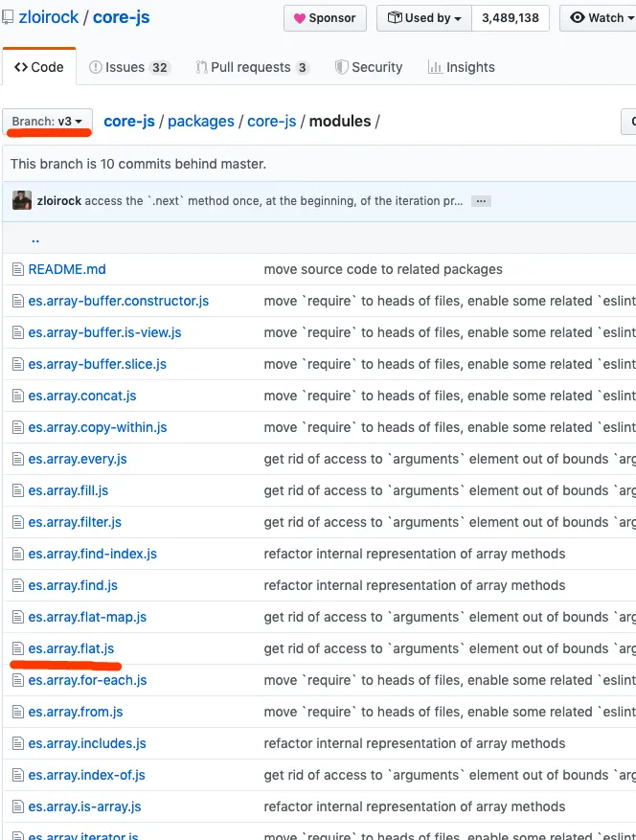
Task: Open the Pull requests tab
Action: pyautogui.click(x=252, y=67)
